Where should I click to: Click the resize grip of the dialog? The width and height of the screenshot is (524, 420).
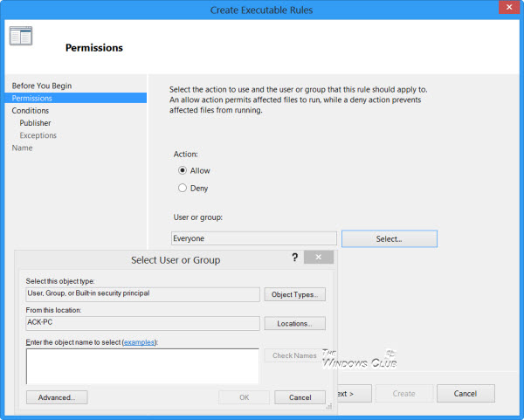click(x=329, y=406)
